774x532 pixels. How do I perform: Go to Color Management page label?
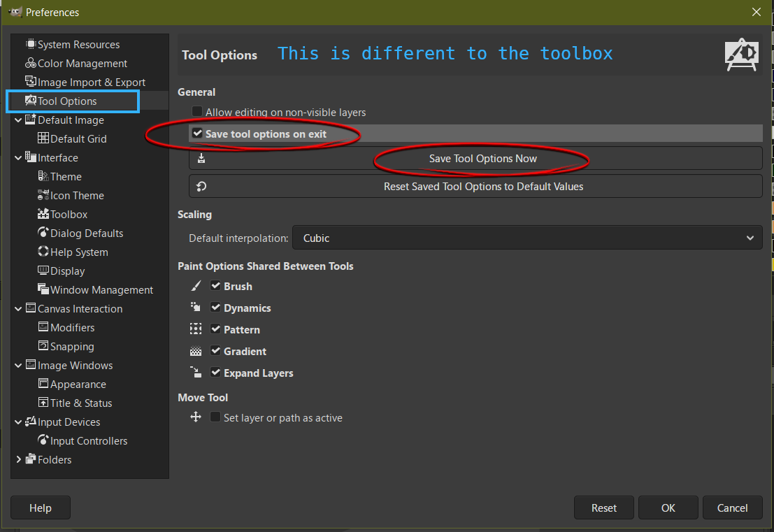[x=83, y=64]
